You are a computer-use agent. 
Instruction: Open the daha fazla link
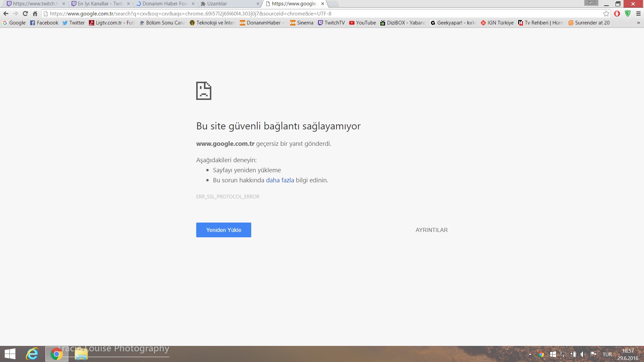[280, 180]
